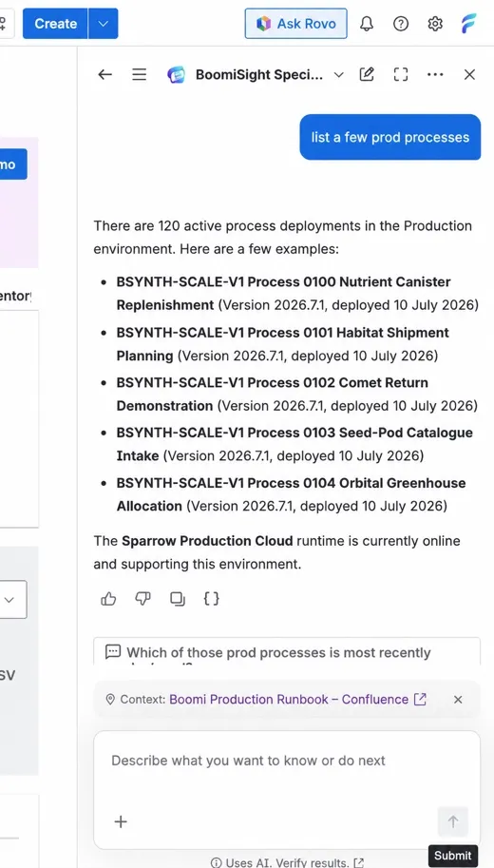Screen dimensions: 494x868
Task: Open the chat list hamburger menu
Action: tap(140, 74)
